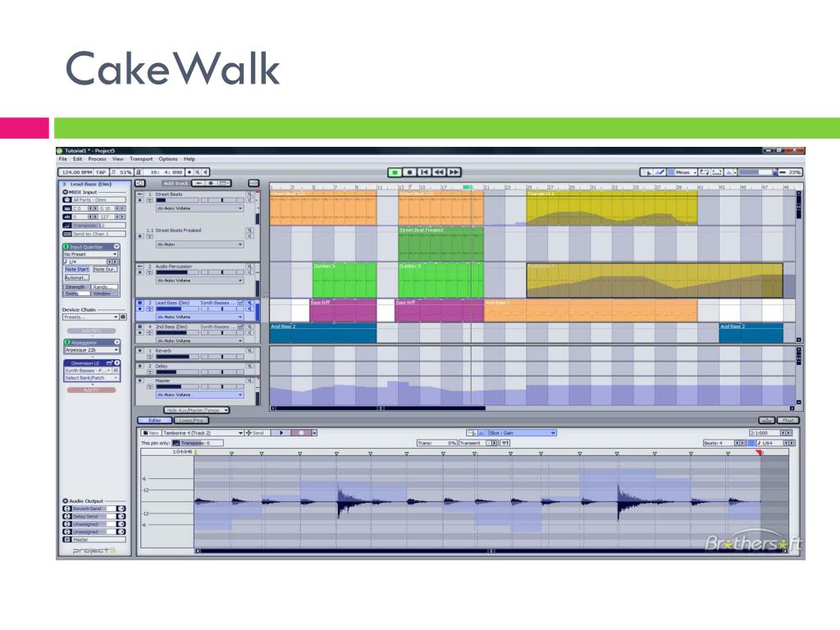Collapse the Audio Output section
Screen dimensions: 840x630
[x=66, y=501]
